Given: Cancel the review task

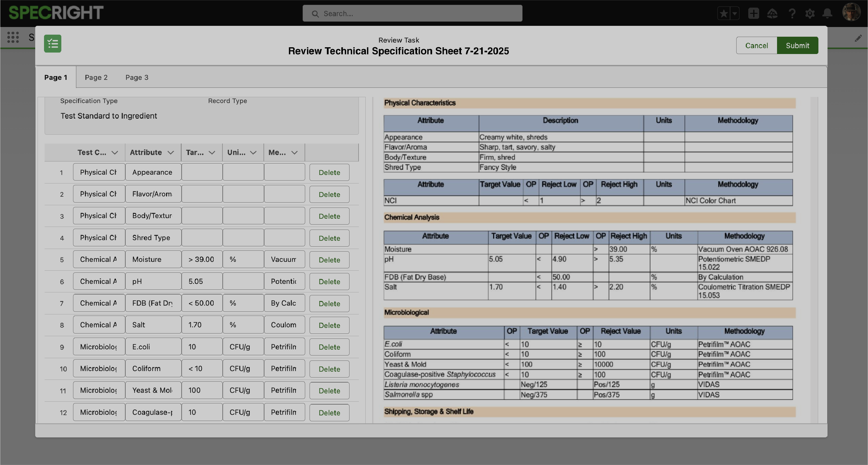Looking at the screenshot, I should tap(756, 46).
